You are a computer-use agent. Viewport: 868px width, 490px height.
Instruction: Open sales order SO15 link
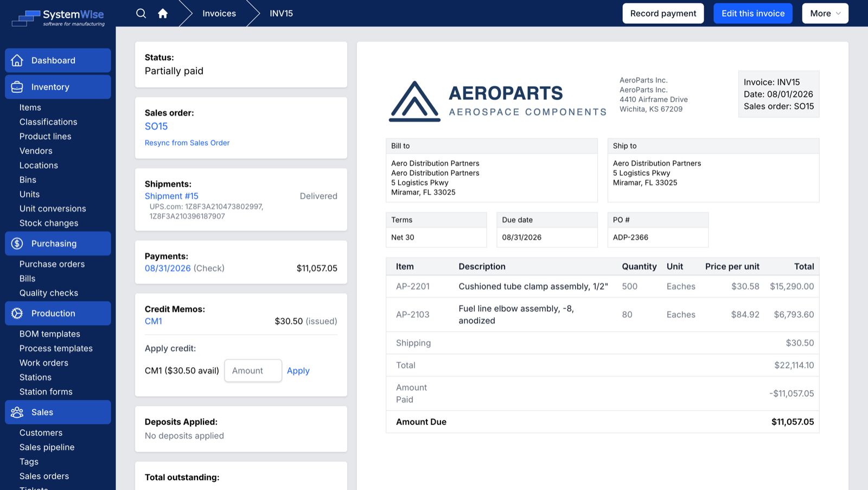pos(156,126)
